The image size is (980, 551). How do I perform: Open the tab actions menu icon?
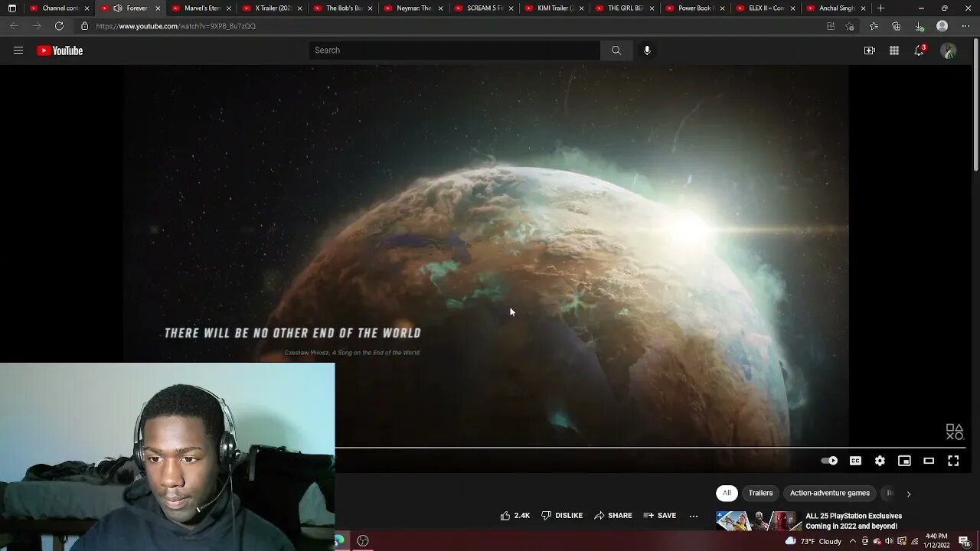click(11, 8)
